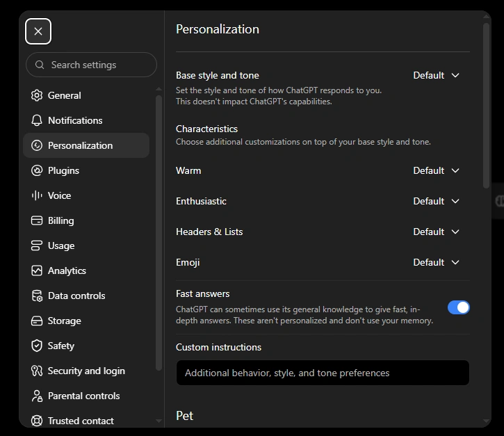Viewport: 504px width, 436px height.
Task: Click the Warm label
Action: pos(188,170)
